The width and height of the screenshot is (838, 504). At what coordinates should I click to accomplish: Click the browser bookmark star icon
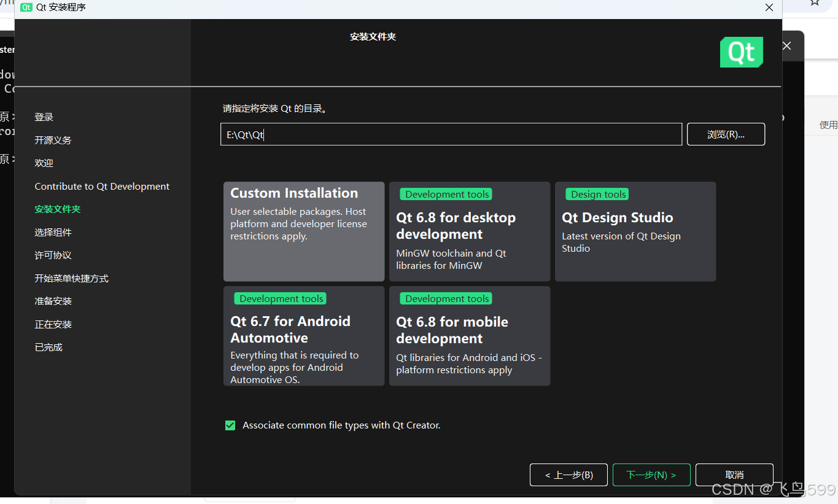point(815,2)
